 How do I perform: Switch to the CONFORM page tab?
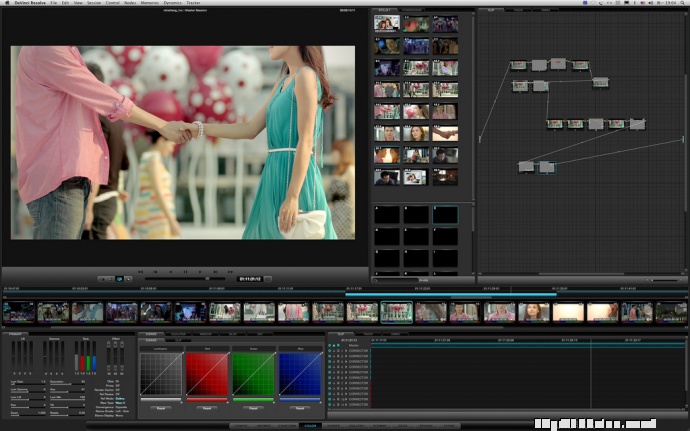tap(287, 426)
